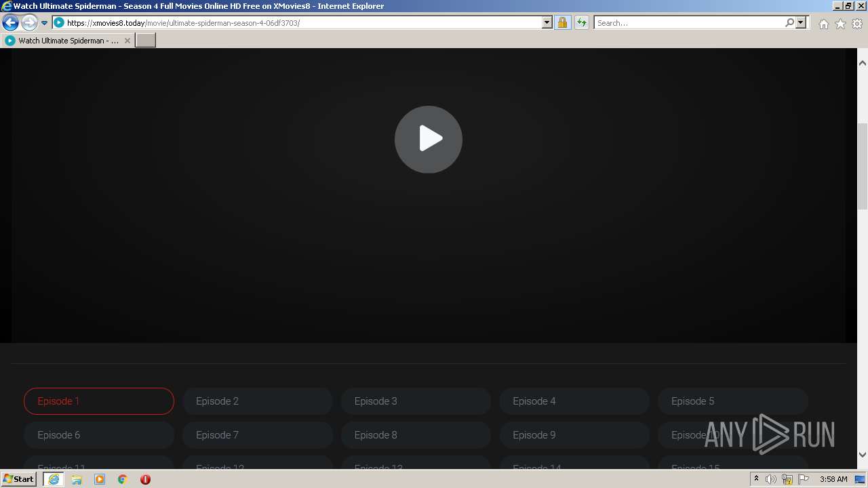Click the Show desktop button
Screen dimensions: 868x488
[861, 479]
